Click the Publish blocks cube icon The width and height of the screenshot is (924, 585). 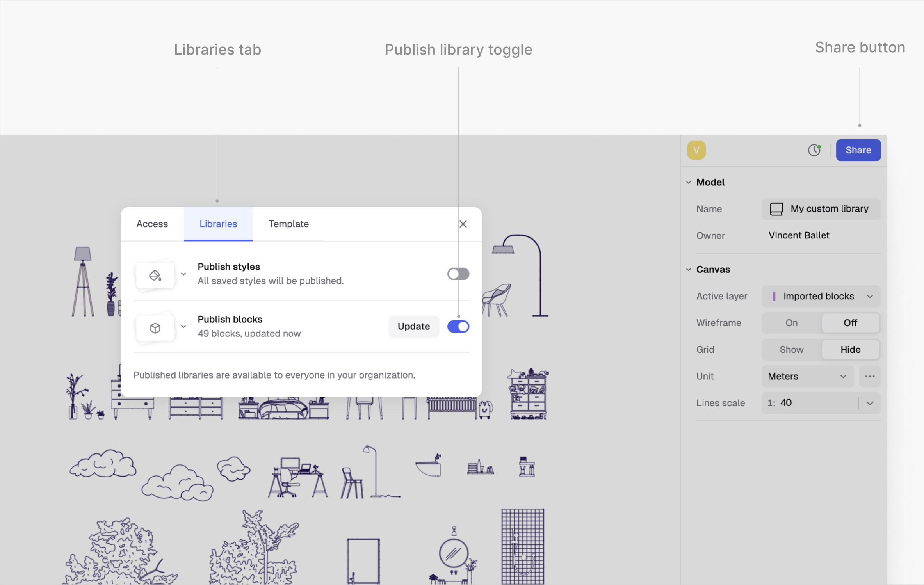click(x=155, y=328)
